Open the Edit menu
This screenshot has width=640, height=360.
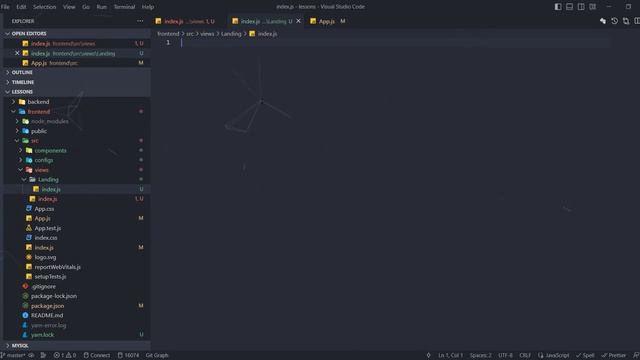pyautogui.click(x=21, y=7)
